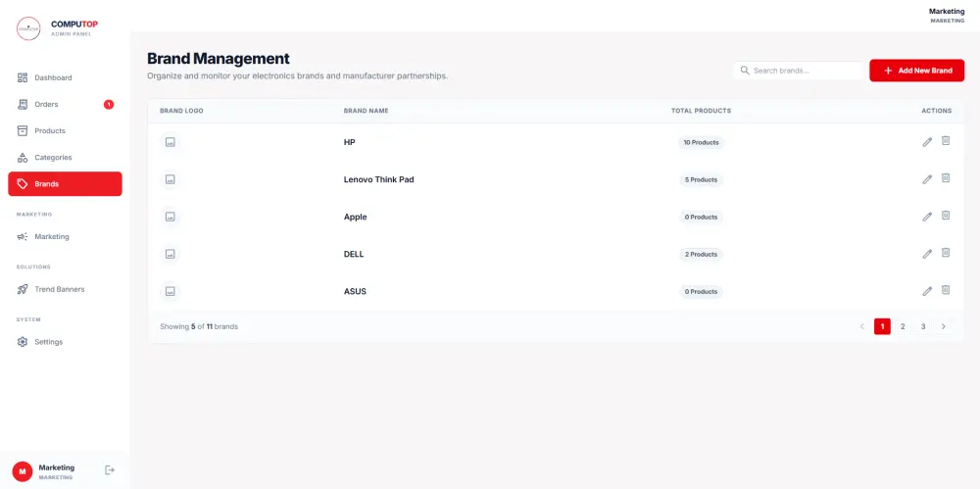Click the search magnifier icon
Screen dimensions: 980x489
tap(745, 71)
